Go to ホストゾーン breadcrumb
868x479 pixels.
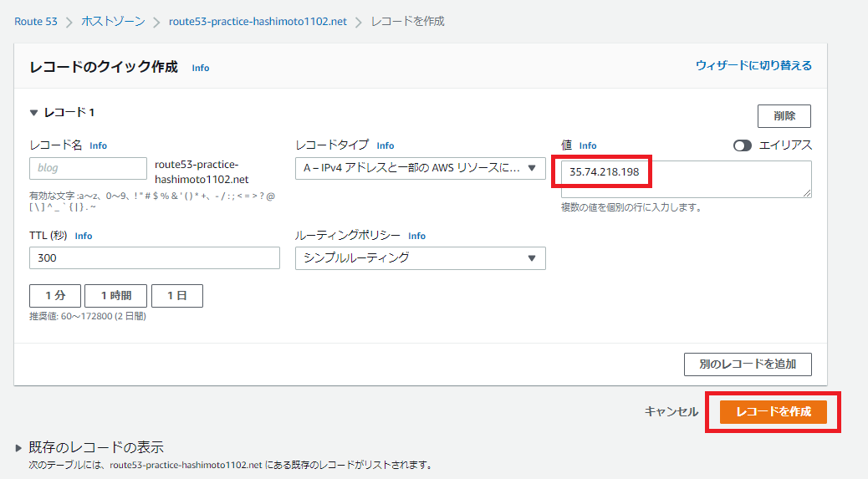click(112, 22)
